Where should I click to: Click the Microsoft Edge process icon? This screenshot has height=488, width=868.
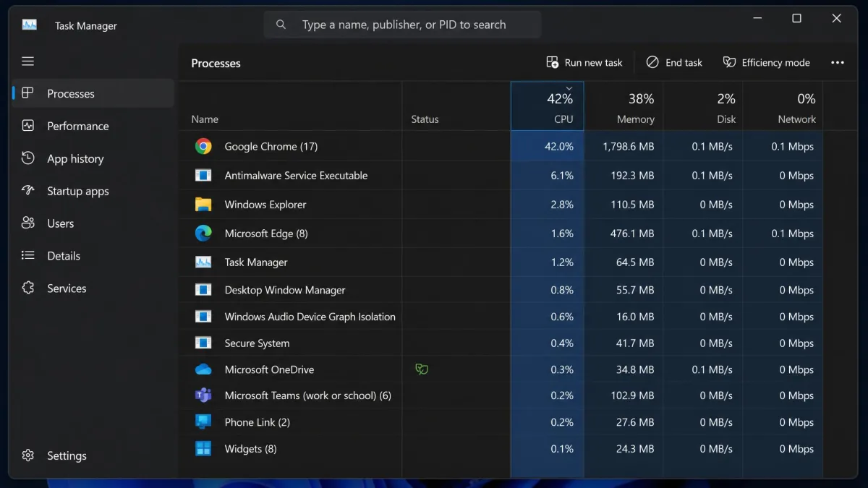(203, 234)
